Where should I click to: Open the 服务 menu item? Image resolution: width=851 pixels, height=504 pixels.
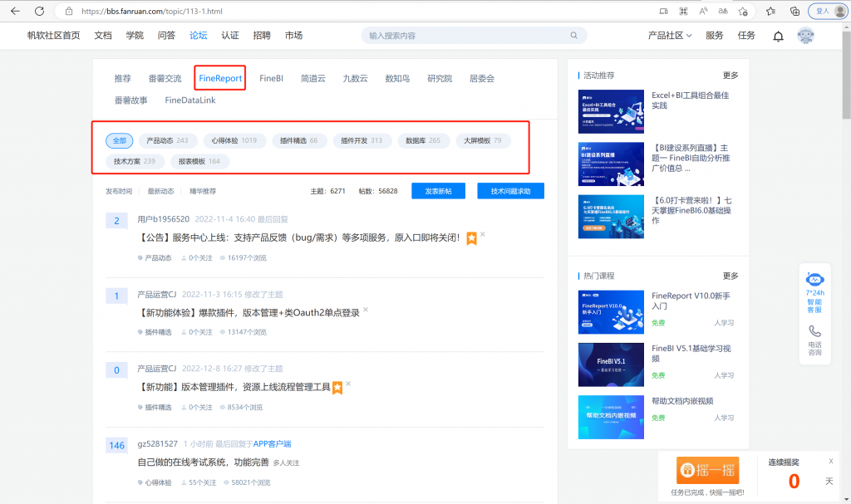pyautogui.click(x=714, y=35)
